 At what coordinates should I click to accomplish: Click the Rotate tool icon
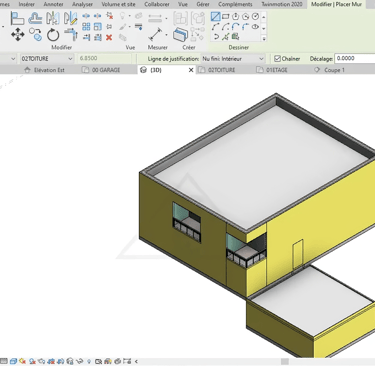pos(53,35)
